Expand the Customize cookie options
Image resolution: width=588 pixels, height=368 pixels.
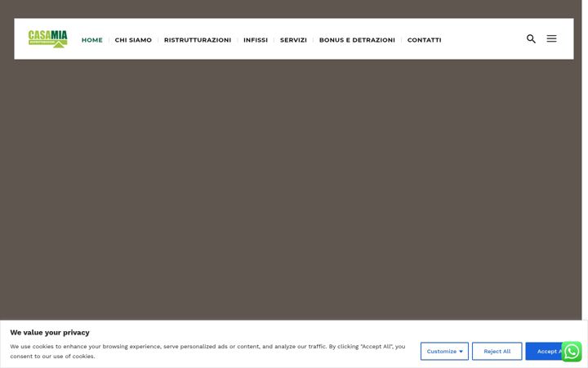point(444,351)
